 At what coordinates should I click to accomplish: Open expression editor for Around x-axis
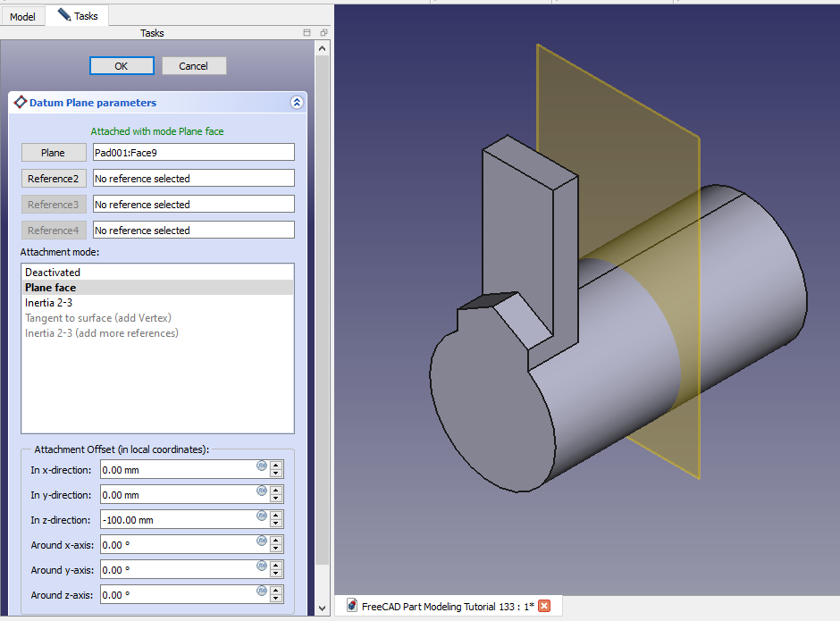[261, 541]
